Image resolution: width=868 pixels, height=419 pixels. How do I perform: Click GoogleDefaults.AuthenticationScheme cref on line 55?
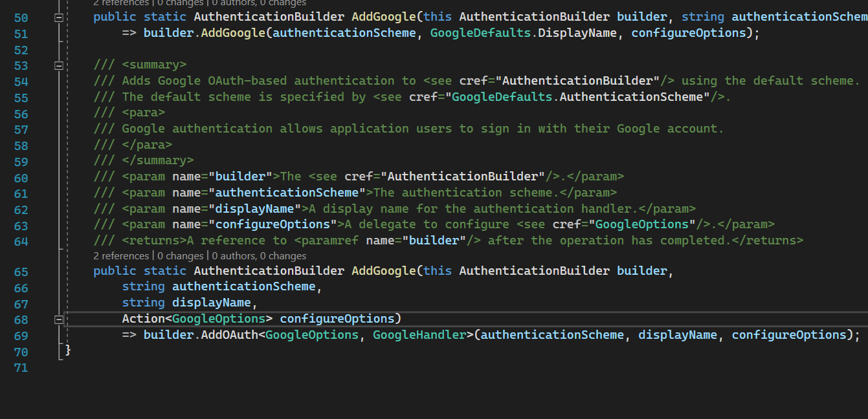577,97
